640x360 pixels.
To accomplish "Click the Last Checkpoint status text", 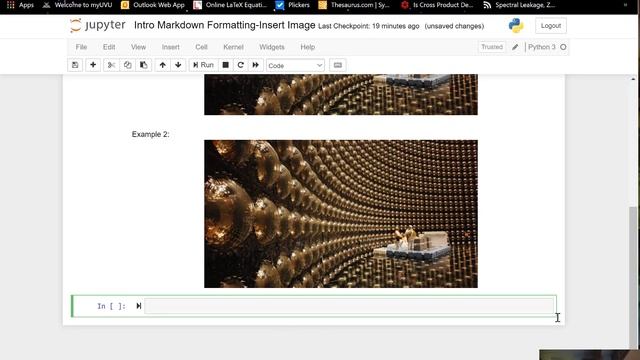I will [369, 26].
